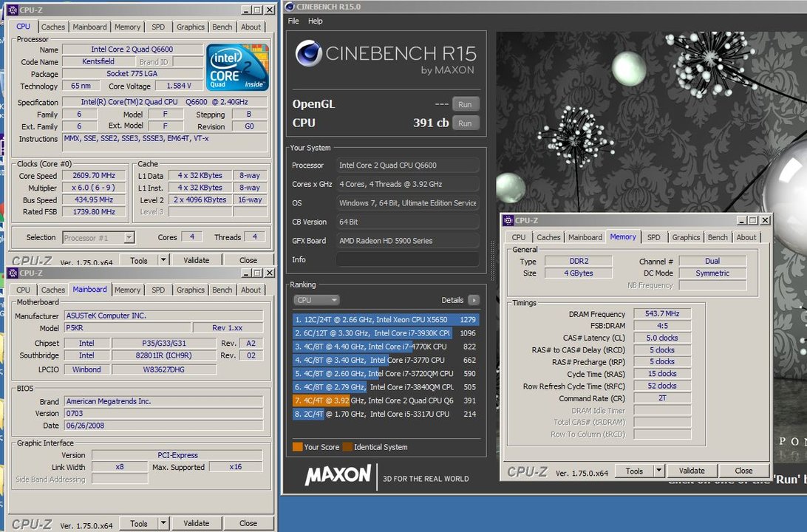Open the Ranking CPU dropdown in Cinebench

click(x=316, y=300)
